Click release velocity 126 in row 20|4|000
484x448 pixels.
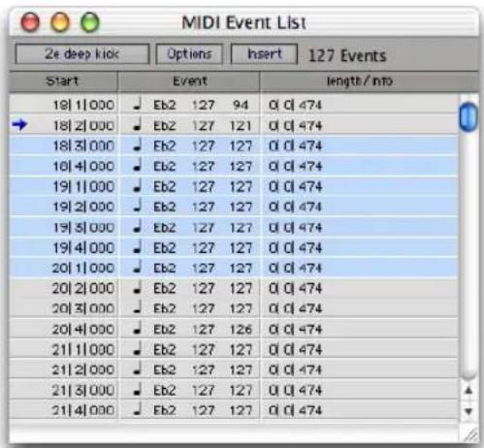tap(241, 330)
